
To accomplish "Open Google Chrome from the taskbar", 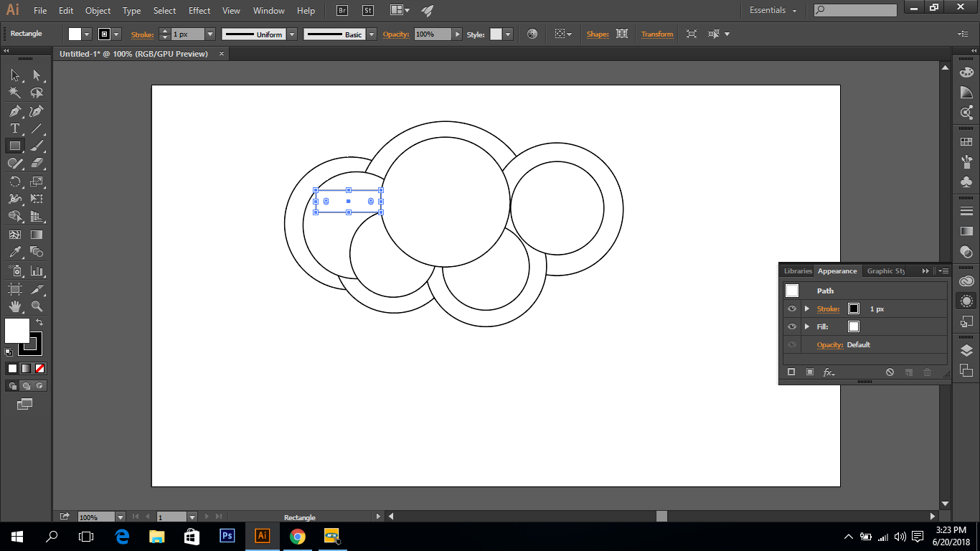I will click(x=298, y=536).
